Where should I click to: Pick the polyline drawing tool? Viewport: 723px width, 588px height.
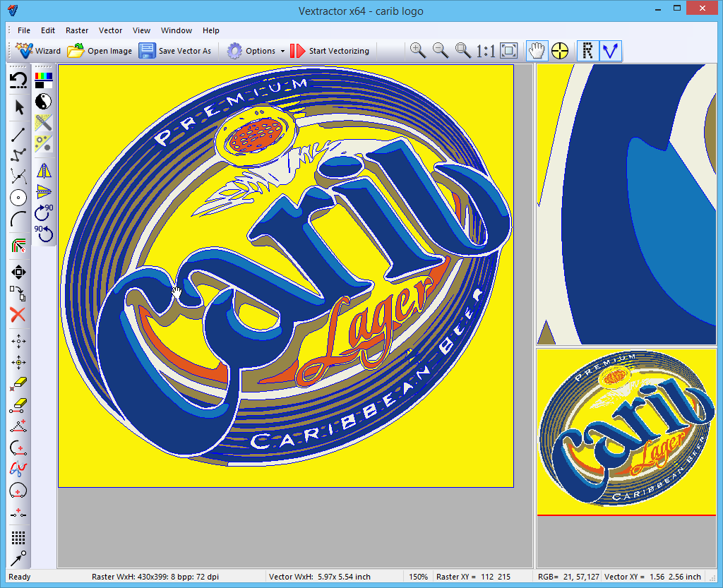click(18, 154)
